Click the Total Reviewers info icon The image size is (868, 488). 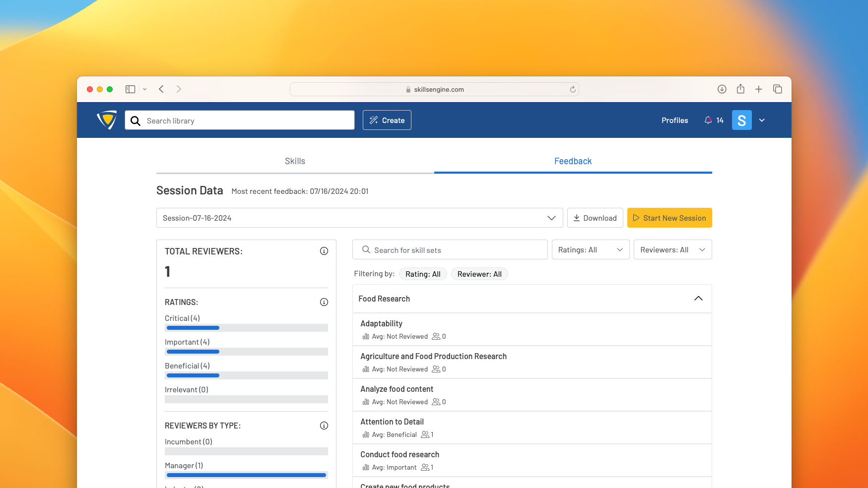click(324, 251)
